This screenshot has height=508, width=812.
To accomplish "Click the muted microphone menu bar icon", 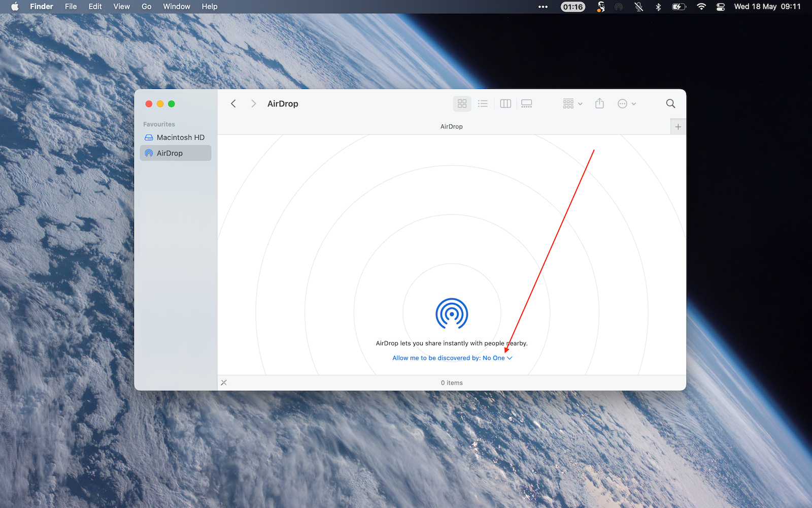I will point(639,7).
